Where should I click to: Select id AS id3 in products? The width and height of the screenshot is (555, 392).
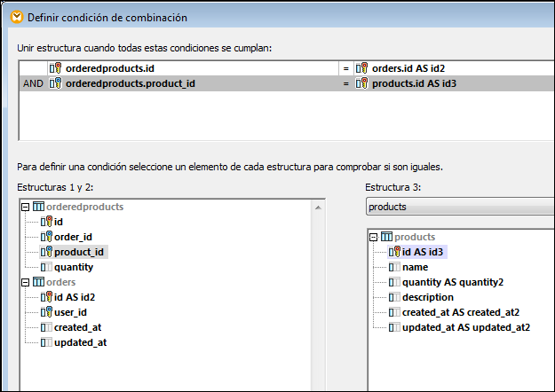[x=423, y=252]
